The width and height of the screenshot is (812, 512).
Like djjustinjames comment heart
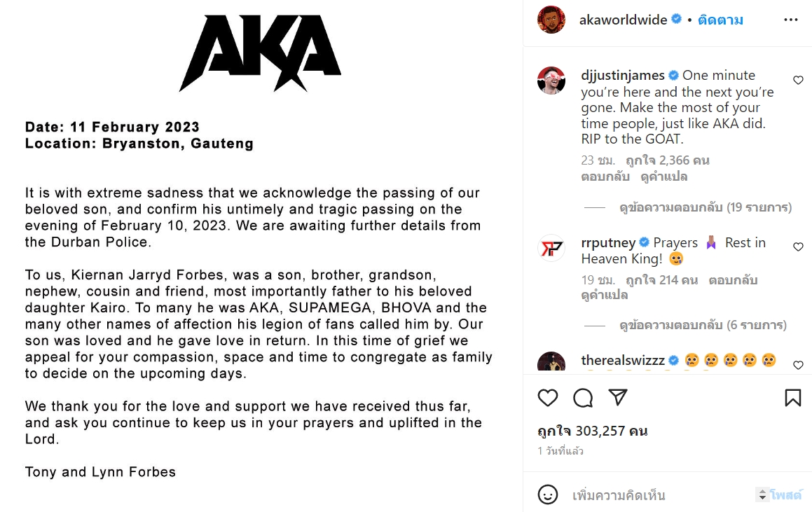[x=798, y=80]
